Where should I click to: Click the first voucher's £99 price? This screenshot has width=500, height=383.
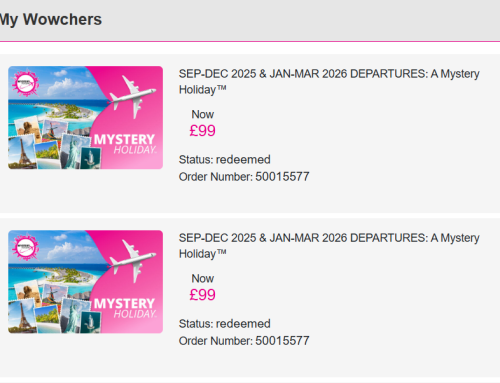[x=202, y=131]
